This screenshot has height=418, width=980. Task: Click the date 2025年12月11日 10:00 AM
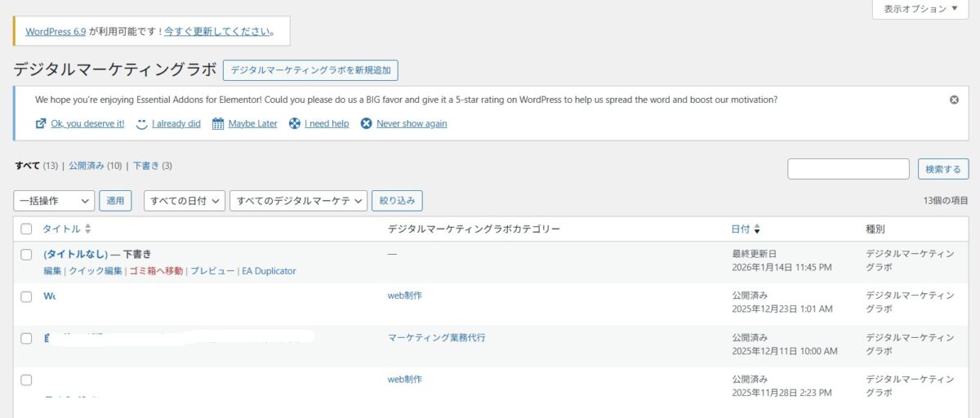point(785,351)
